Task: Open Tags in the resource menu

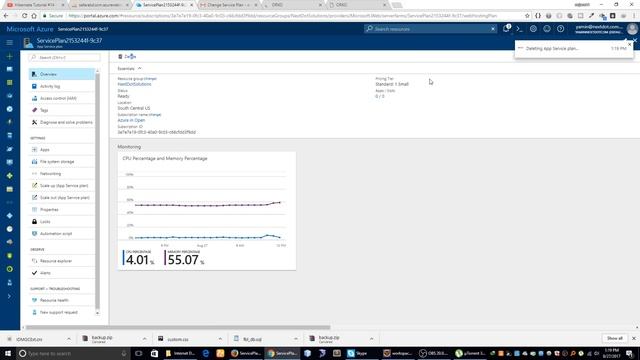Action: coord(62,110)
